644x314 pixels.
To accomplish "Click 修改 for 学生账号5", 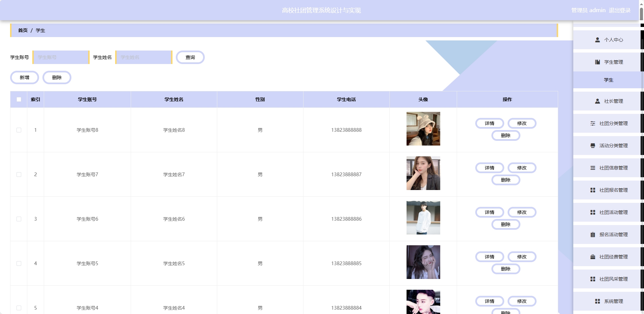I will point(522,257).
